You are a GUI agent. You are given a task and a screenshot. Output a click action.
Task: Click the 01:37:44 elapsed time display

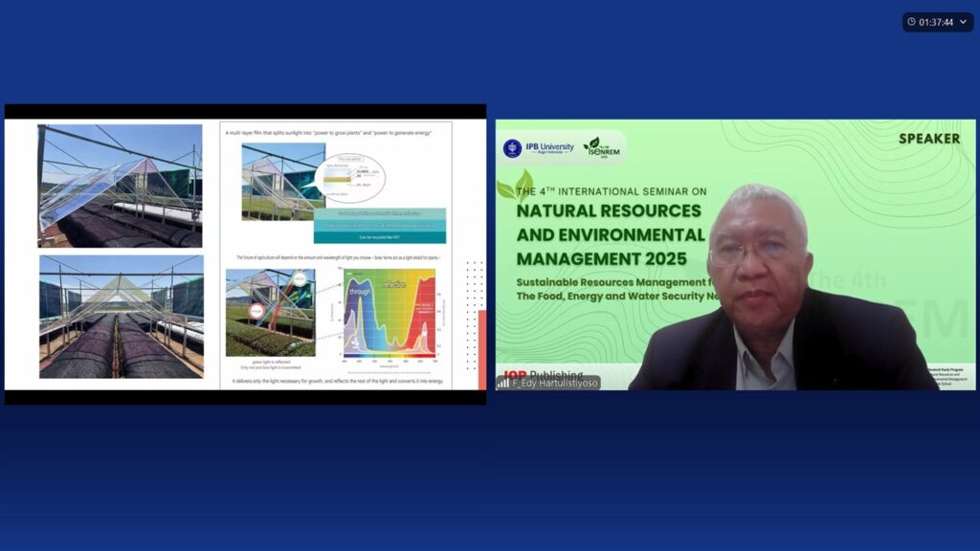(936, 22)
